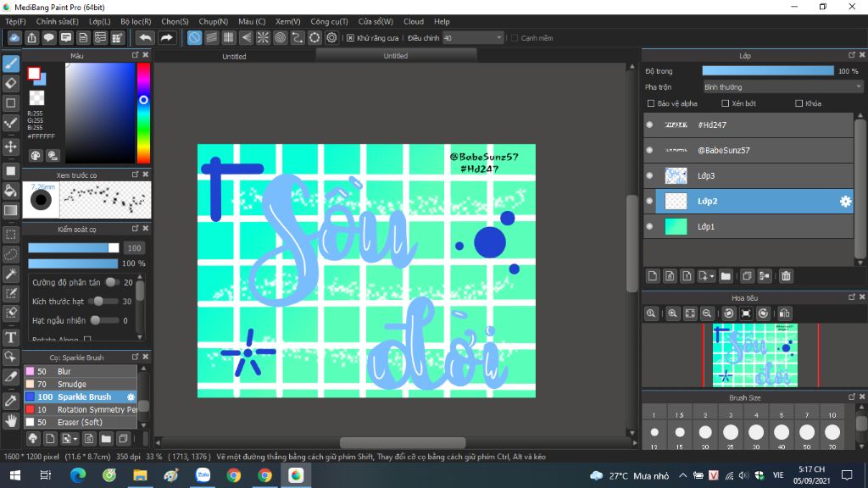Select the Gradient tool
The width and height of the screenshot is (868, 488).
point(10,210)
